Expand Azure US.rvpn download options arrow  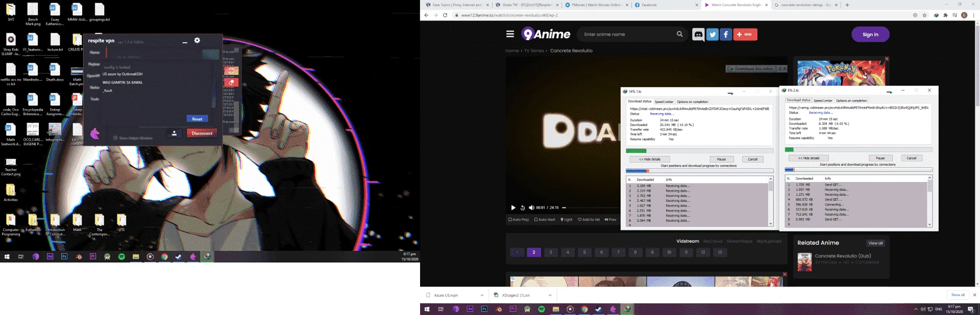pyautogui.click(x=482, y=295)
